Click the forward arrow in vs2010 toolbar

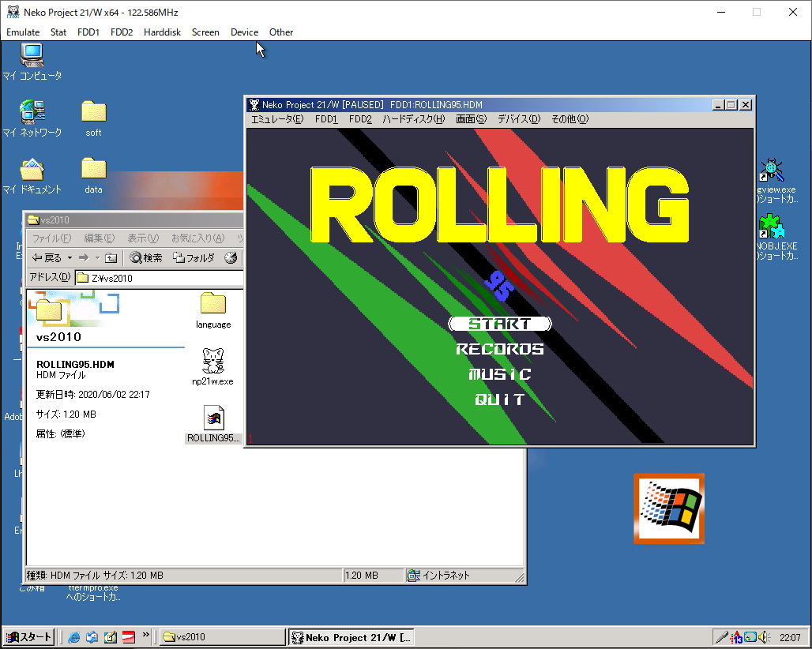84,257
